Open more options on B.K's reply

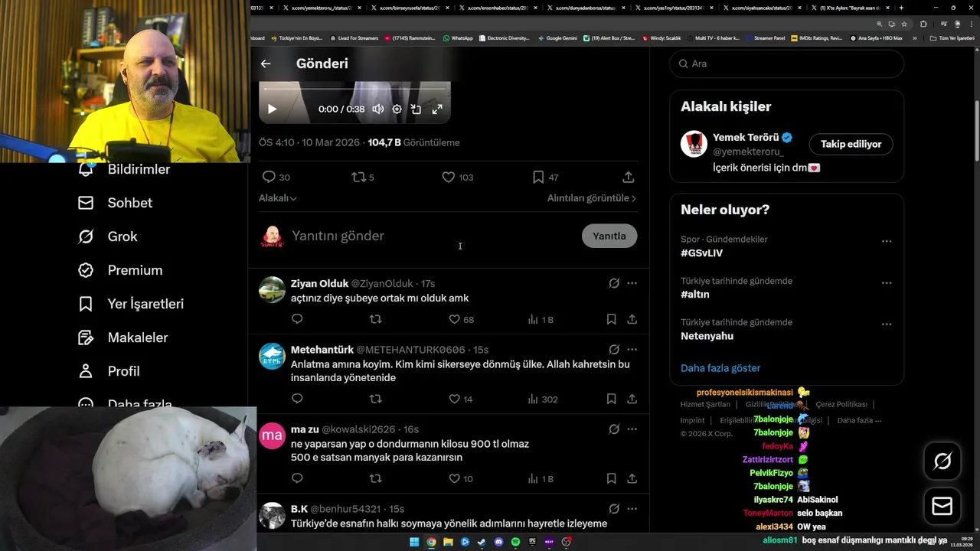632,509
